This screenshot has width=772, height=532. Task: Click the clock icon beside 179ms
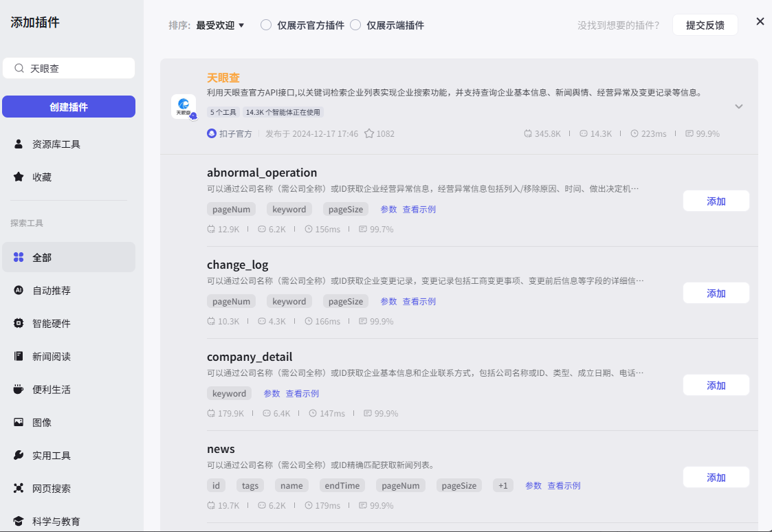tap(309, 505)
